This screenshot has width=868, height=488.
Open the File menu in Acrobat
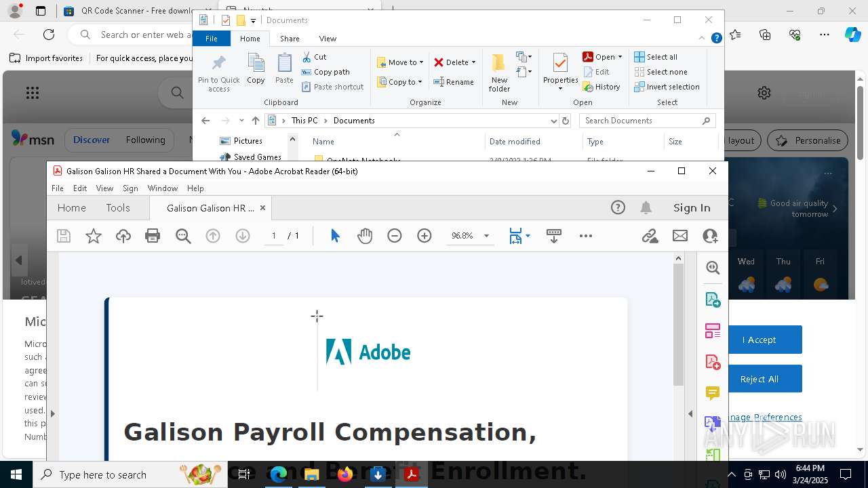[x=58, y=188]
